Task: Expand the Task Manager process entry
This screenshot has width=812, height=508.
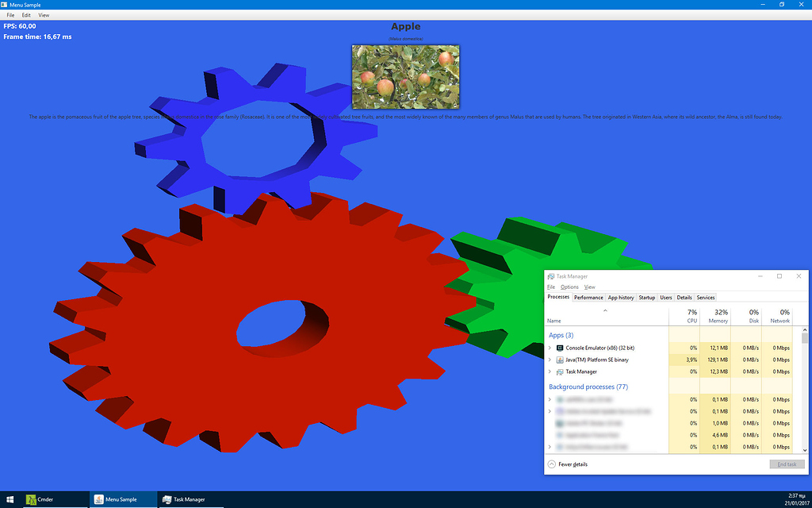Action: [x=550, y=371]
